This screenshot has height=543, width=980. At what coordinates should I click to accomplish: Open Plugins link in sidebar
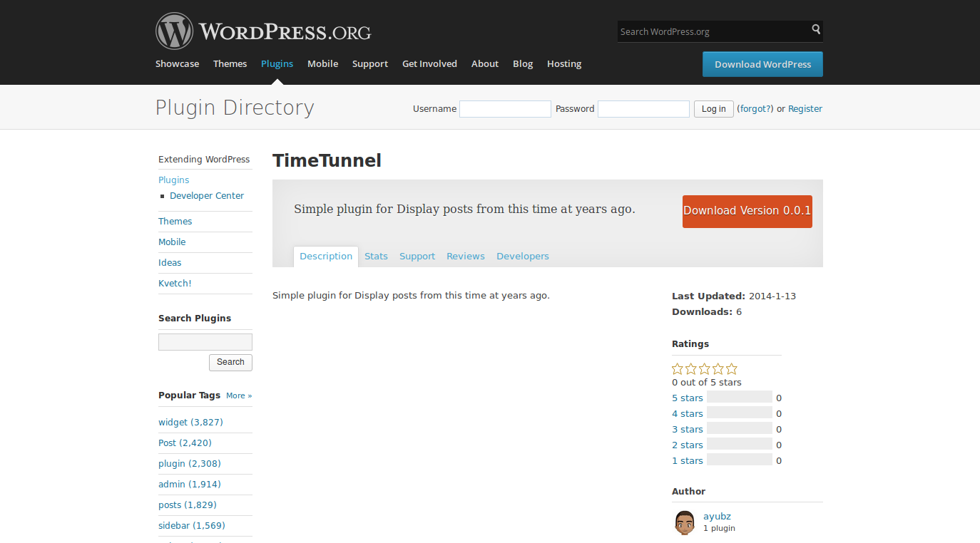click(174, 180)
